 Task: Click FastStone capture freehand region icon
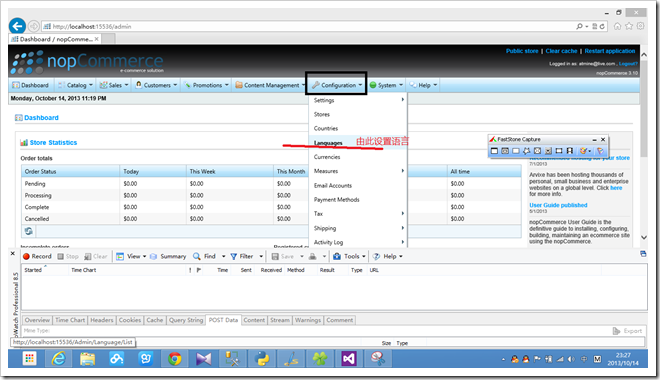[x=527, y=151]
